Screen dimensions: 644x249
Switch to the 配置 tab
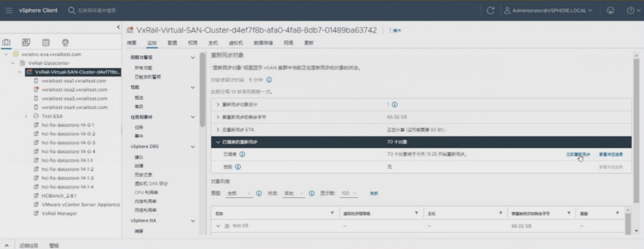click(x=172, y=43)
